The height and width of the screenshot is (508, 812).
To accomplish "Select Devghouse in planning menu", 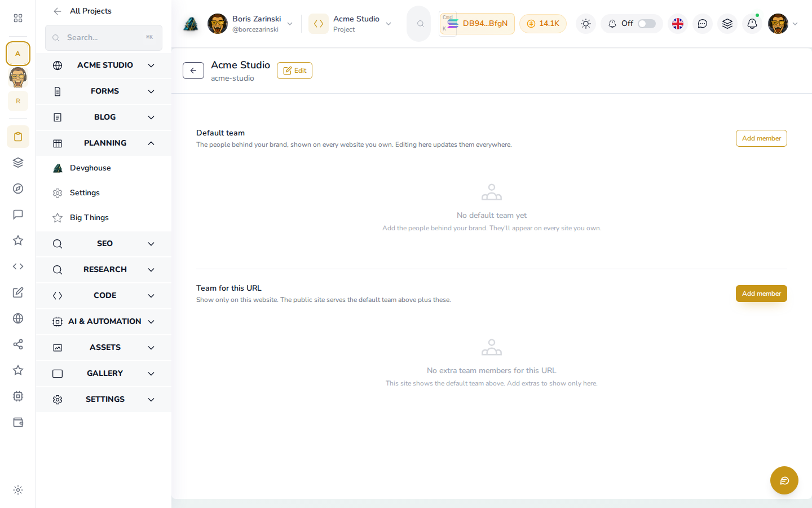I will coord(90,168).
